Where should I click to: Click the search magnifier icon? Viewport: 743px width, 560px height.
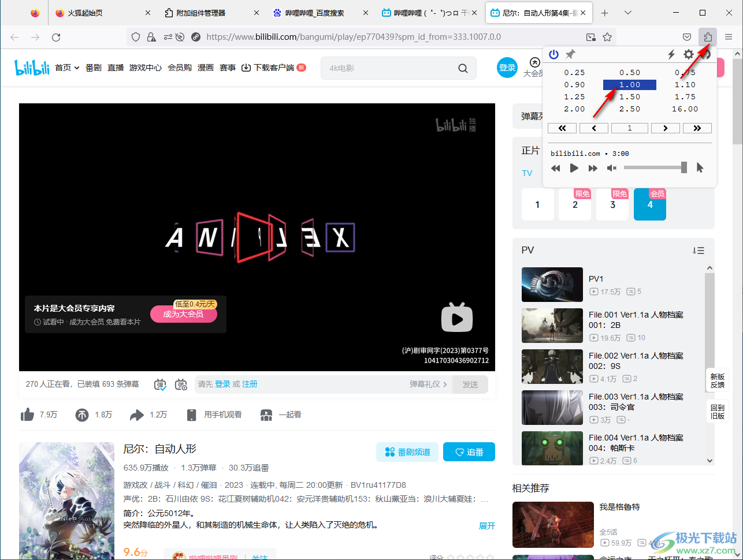463,68
